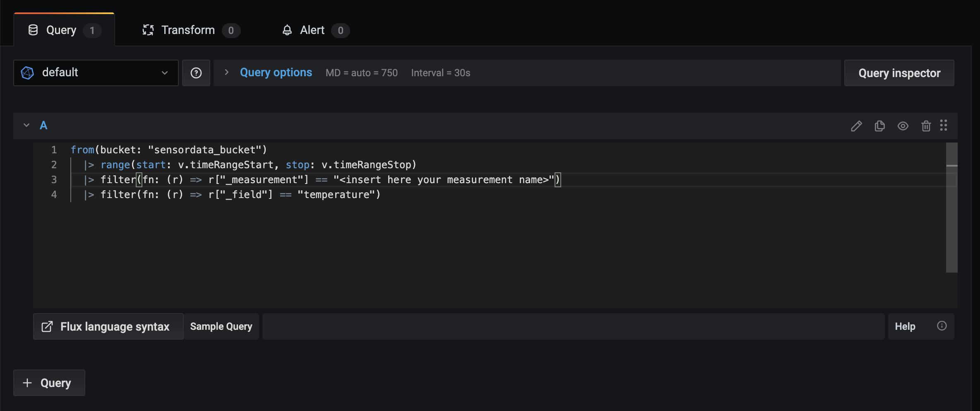Collapse query A row
The width and height of the screenshot is (980, 411).
coord(26,125)
